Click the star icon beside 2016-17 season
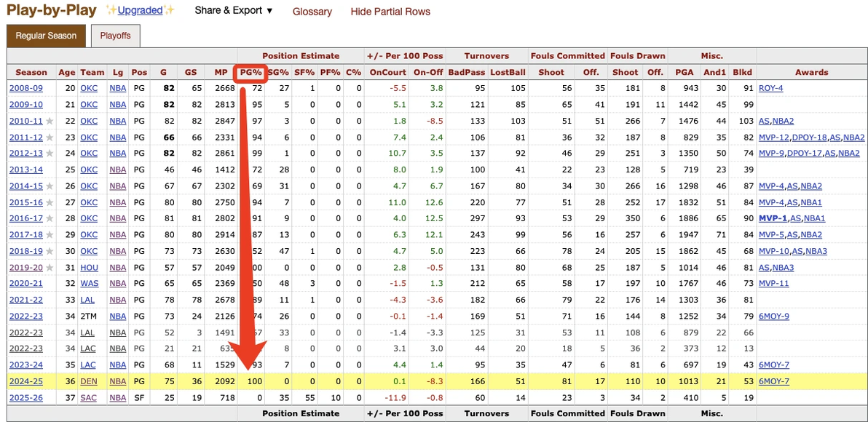The height and width of the screenshot is (422, 868). click(50, 218)
